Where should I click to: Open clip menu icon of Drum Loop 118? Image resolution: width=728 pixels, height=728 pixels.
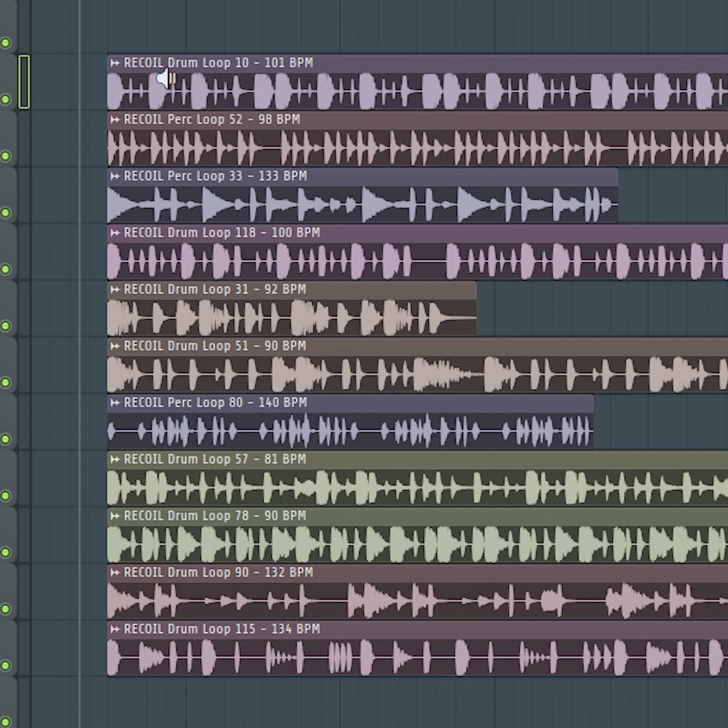[115, 233]
